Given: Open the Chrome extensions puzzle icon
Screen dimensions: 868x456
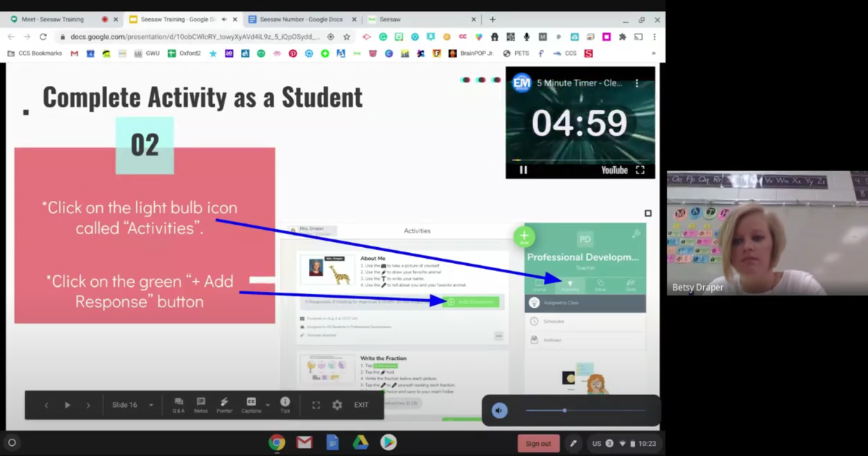Looking at the screenshot, I should pyautogui.click(x=622, y=36).
